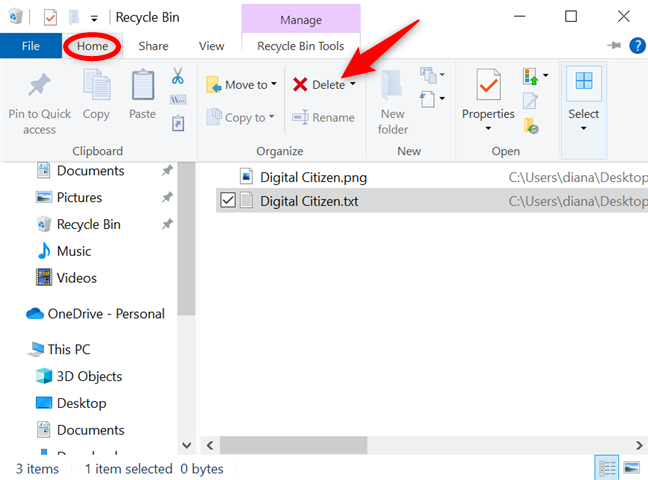Open the File tab

tap(31, 46)
